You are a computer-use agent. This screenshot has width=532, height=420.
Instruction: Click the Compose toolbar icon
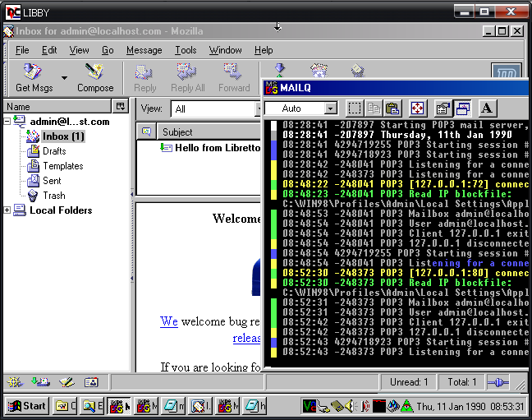(95, 79)
